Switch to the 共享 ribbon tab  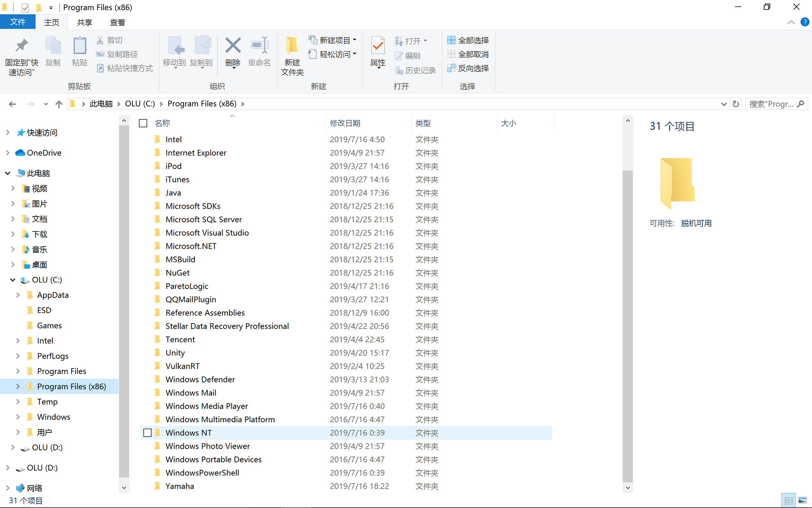(x=84, y=22)
